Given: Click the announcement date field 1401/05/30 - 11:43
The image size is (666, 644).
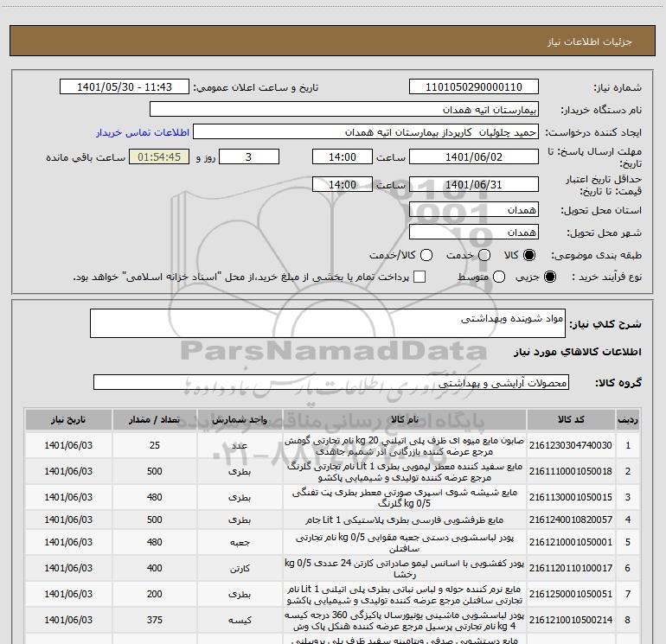Looking at the screenshot, I should coord(124,86).
